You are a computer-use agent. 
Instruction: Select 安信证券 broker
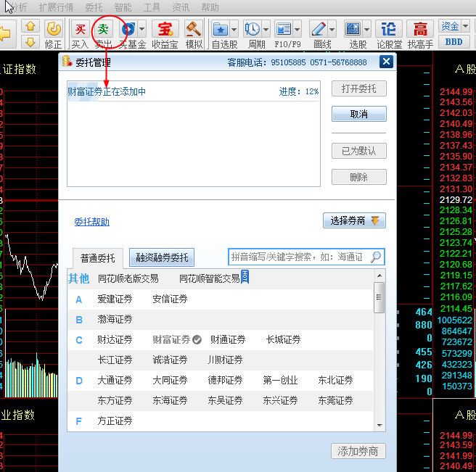(170, 299)
